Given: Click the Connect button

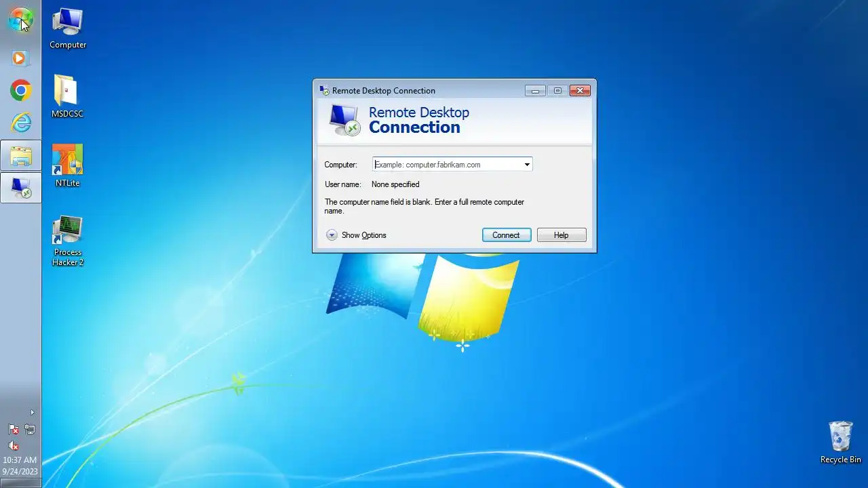Looking at the screenshot, I should [x=507, y=235].
